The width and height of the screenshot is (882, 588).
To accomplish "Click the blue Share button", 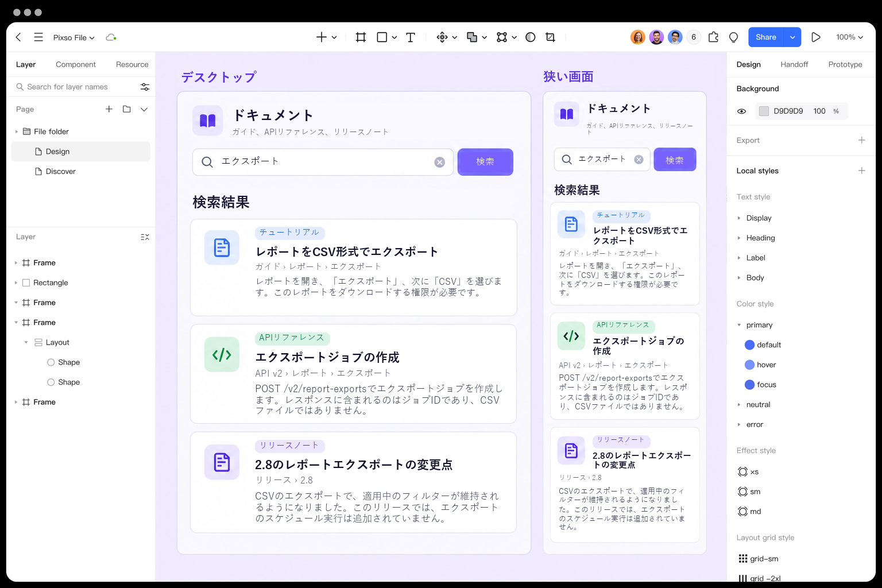I will (766, 37).
